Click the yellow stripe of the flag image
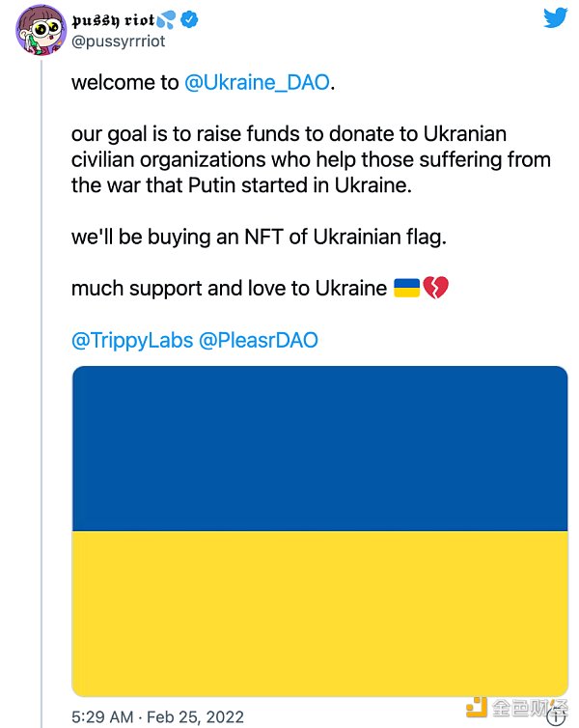Screen dimensions: 579x728 pyautogui.click(x=318, y=613)
